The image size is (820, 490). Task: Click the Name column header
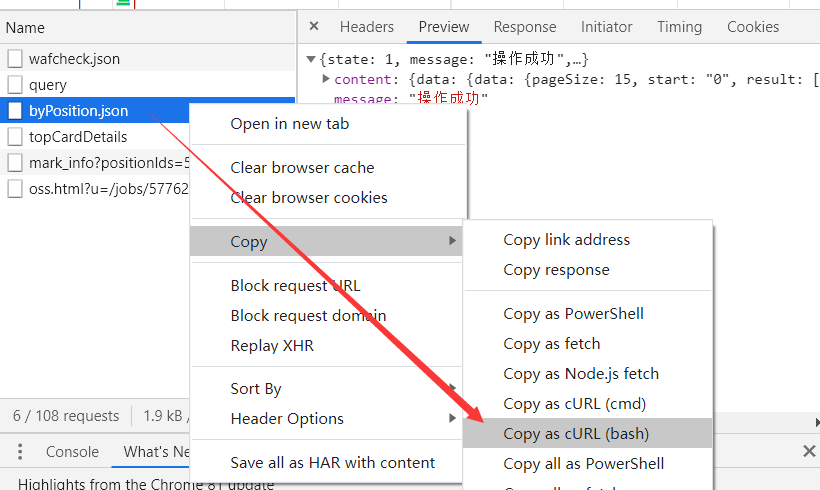[x=25, y=28]
